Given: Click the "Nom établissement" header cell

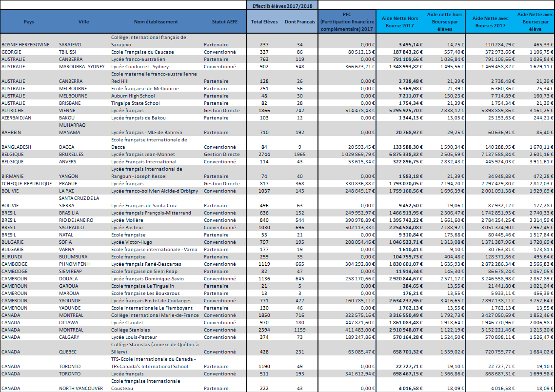Looking at the screenshot, I should coord(156,22).
